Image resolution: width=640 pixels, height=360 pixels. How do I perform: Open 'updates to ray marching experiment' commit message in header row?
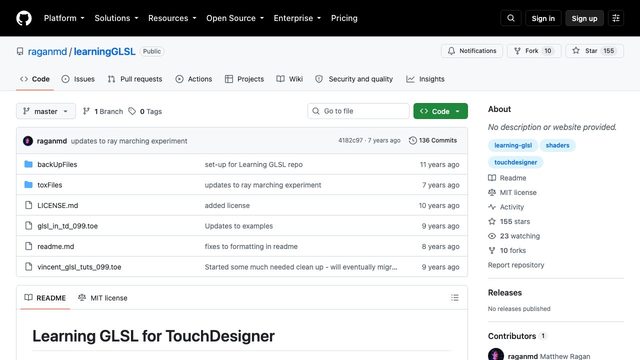tap(129, 141)
